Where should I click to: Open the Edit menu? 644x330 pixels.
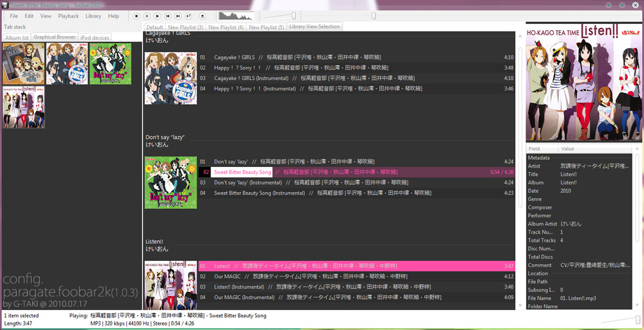(29, 16)
